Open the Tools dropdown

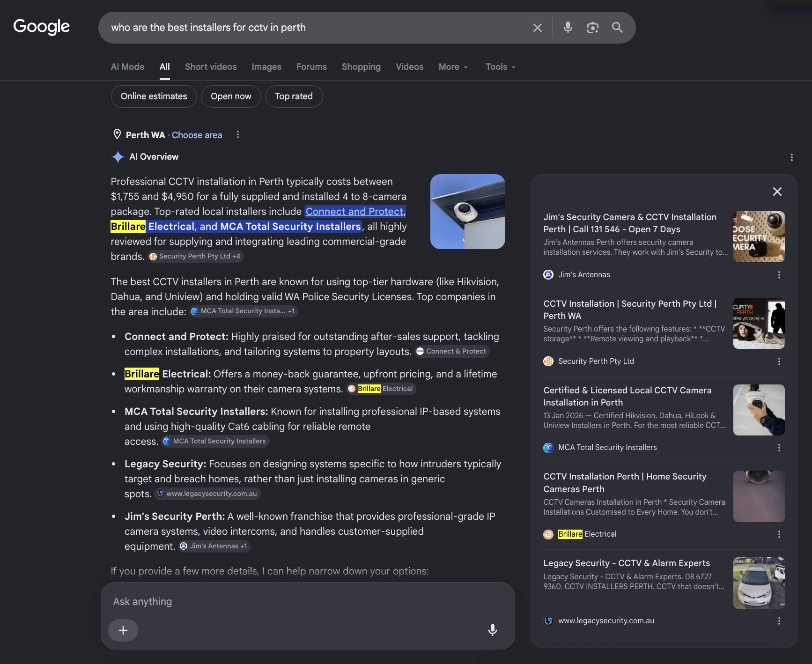point(500,67)
